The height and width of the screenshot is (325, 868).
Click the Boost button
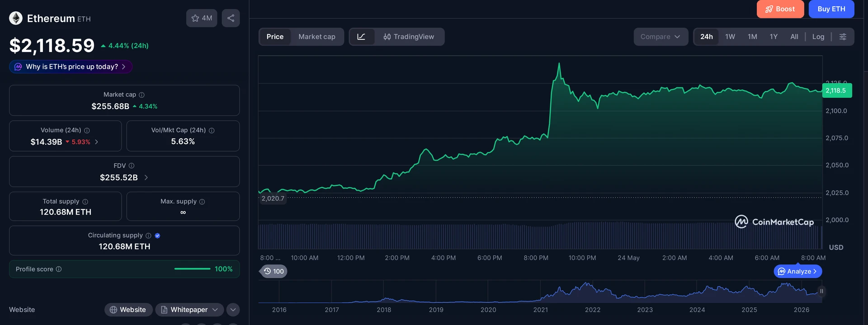780,9
